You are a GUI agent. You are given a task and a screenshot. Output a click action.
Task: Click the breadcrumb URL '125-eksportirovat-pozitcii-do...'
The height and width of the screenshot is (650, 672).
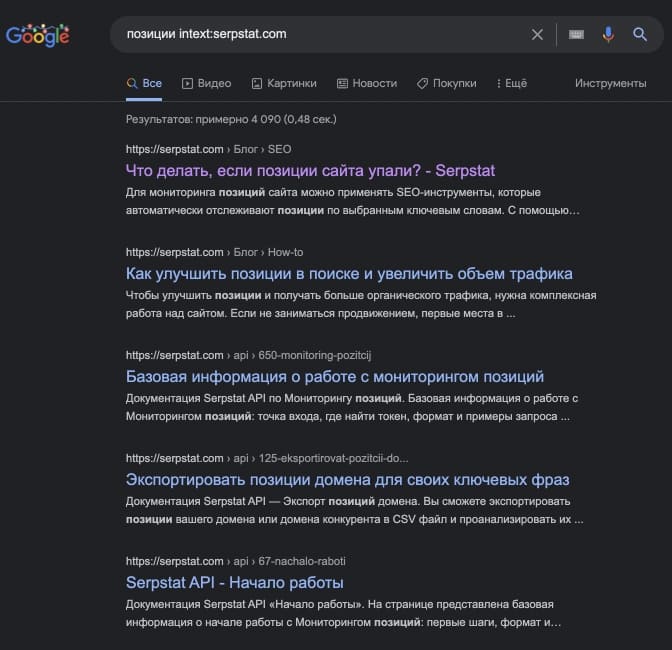click(267, 458)
